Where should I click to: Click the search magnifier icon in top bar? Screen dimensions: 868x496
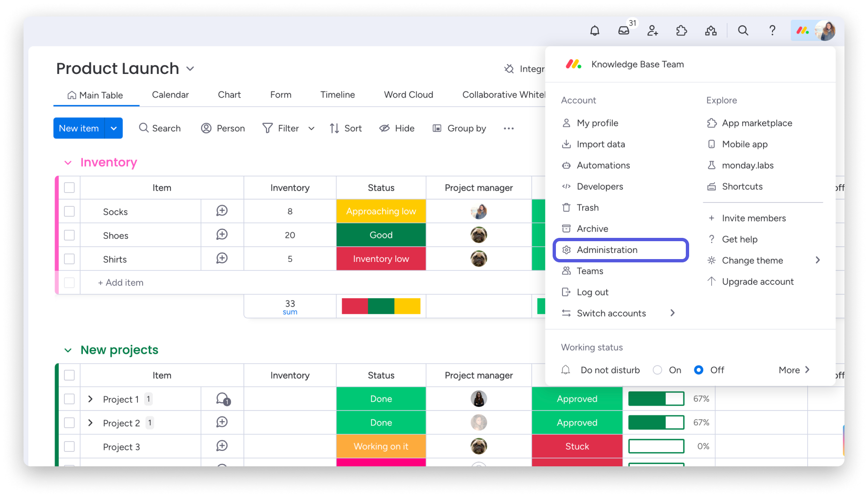click(743, 31)
